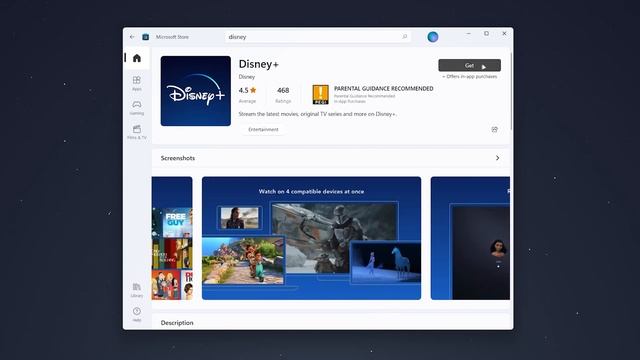Click the Description section heading
This screenshot has width=640, height=360.
177,322
